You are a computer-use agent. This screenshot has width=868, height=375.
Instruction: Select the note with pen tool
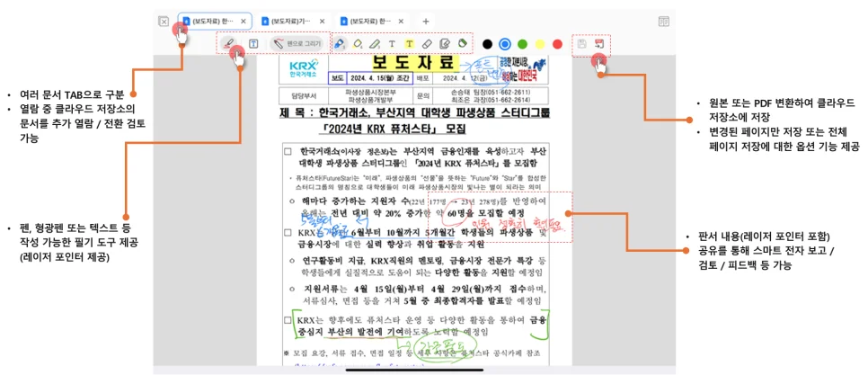pos(444,43)
